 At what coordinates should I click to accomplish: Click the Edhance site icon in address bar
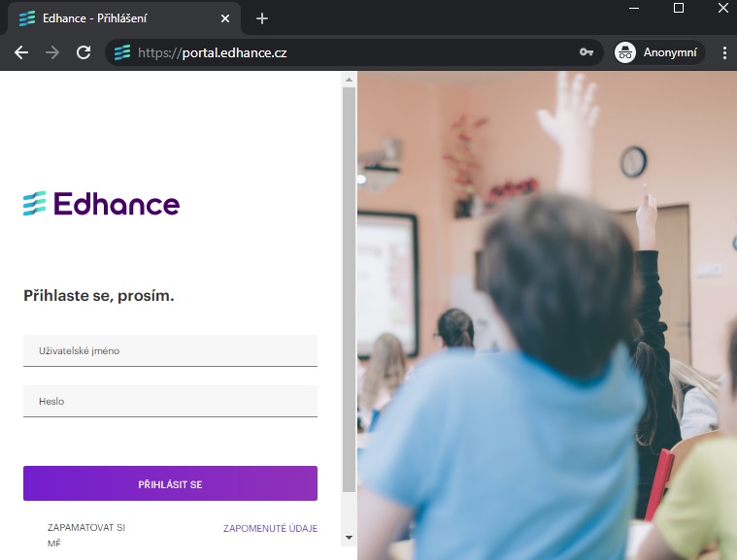click(x=122, y=52)
